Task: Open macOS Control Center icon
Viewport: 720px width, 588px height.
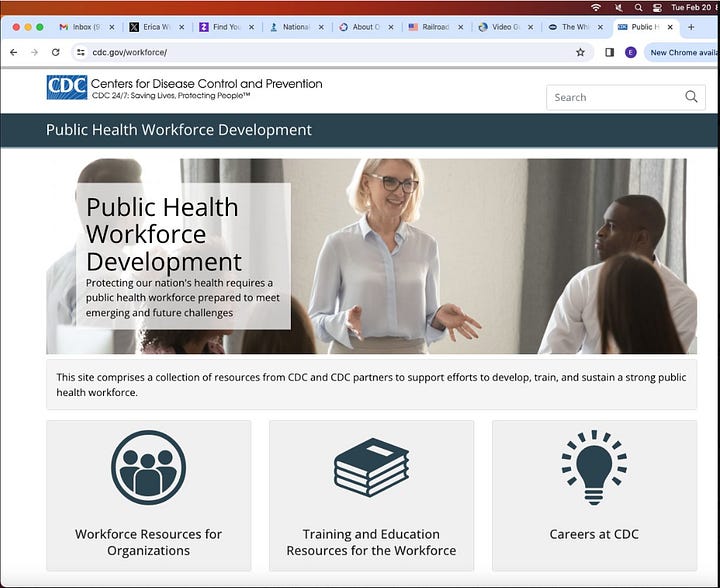Action: tap(657, 7)
